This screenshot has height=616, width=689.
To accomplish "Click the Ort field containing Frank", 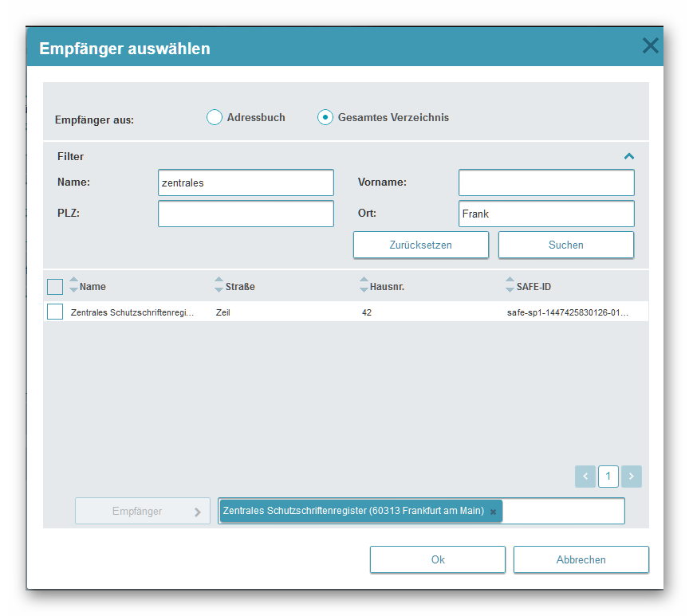I will 546,214.
